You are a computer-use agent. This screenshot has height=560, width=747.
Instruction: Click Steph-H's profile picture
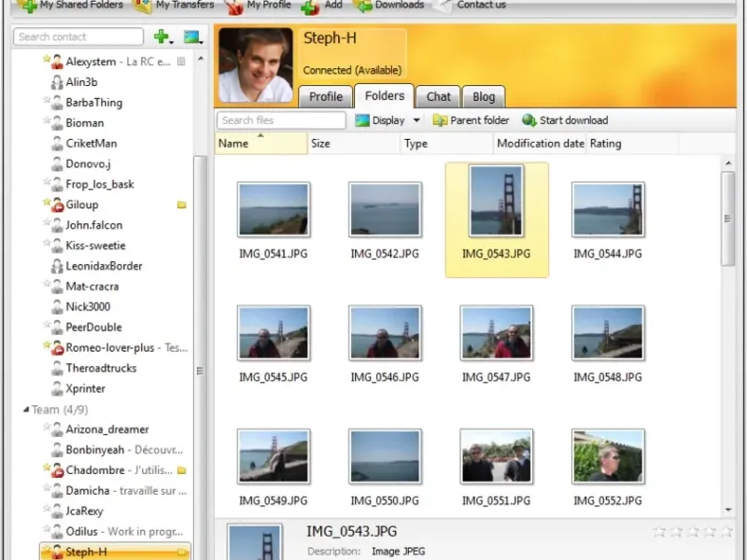(255, 65)
